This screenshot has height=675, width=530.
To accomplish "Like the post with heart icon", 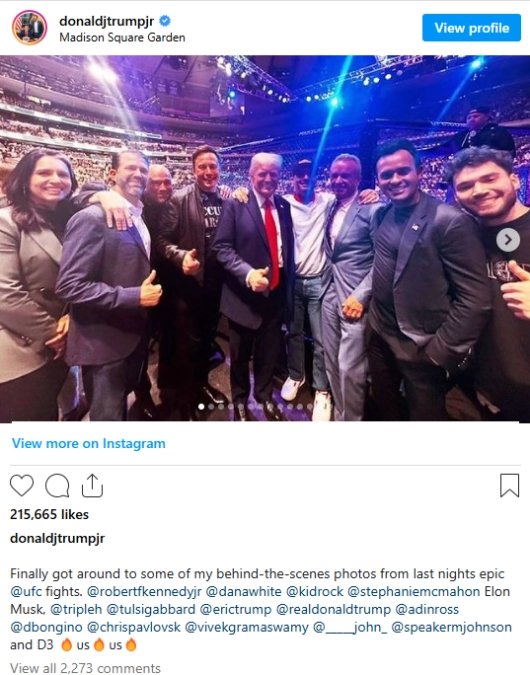I will click(x=22, y=486).
